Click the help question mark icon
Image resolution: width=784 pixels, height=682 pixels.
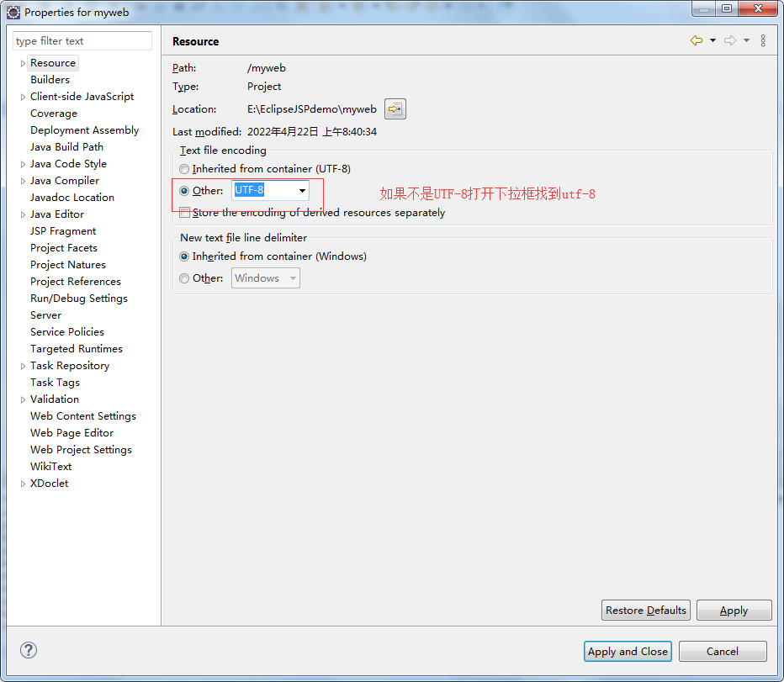point(28,650)
